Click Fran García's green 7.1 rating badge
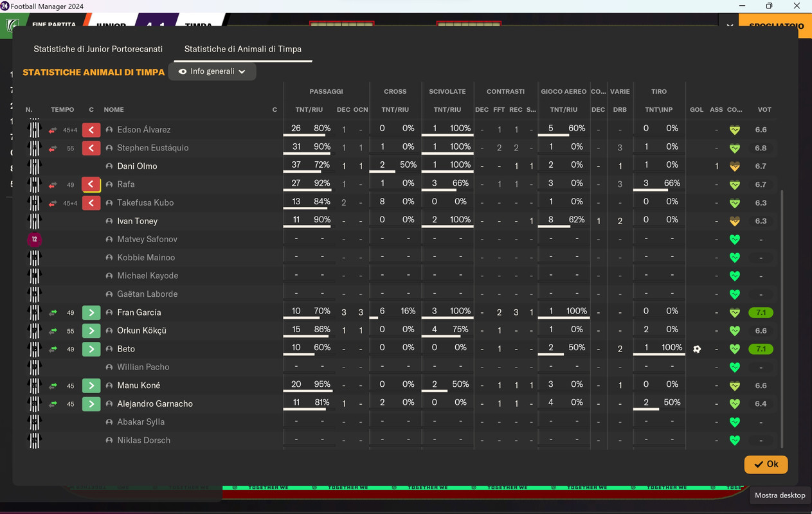Viewport: 812px width, 514px height. pos(761,313)
